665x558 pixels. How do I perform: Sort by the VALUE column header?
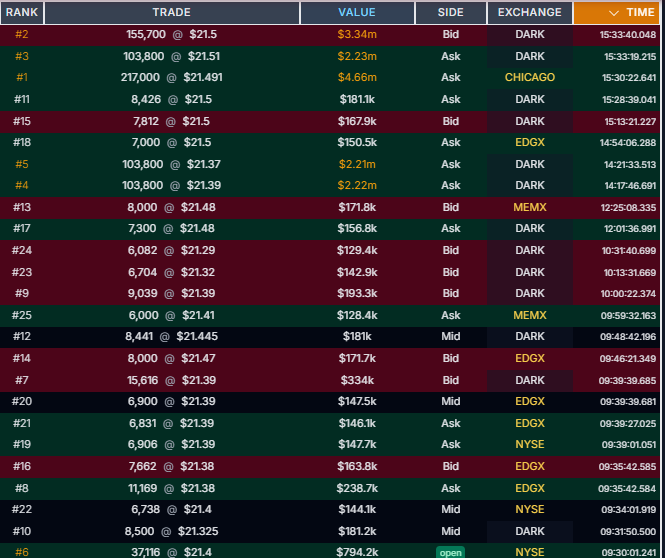click(x=357, y=13)
